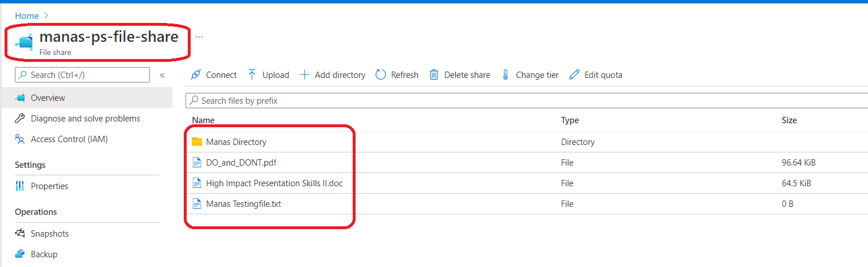Click the Change tier thermometer icon
Viewport: 868px width, 267px height.
pyautogui.click(x=506, y=75)
